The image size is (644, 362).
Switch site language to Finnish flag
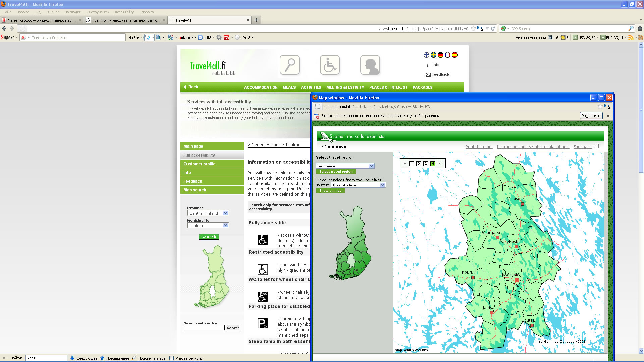[x=426, y=55]
